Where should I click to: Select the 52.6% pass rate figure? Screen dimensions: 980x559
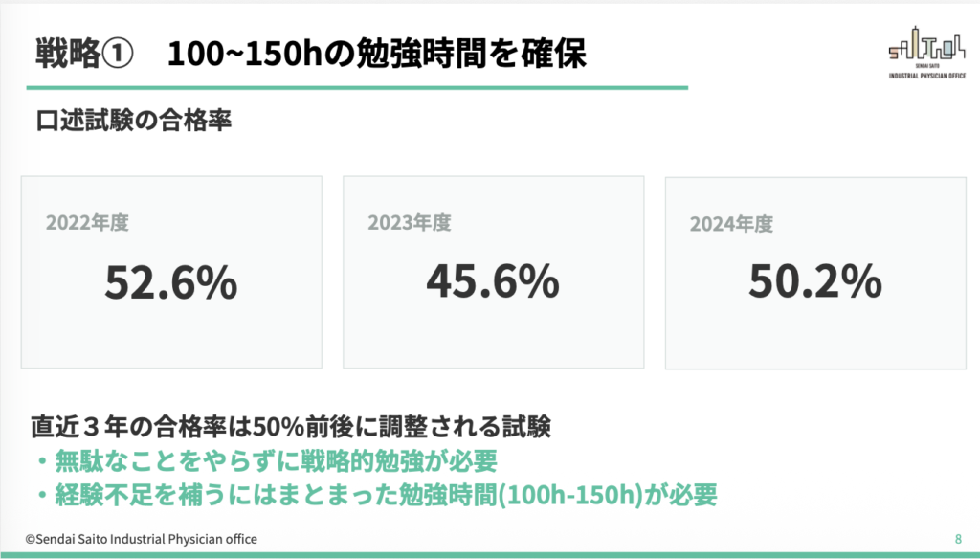[170, 283]
